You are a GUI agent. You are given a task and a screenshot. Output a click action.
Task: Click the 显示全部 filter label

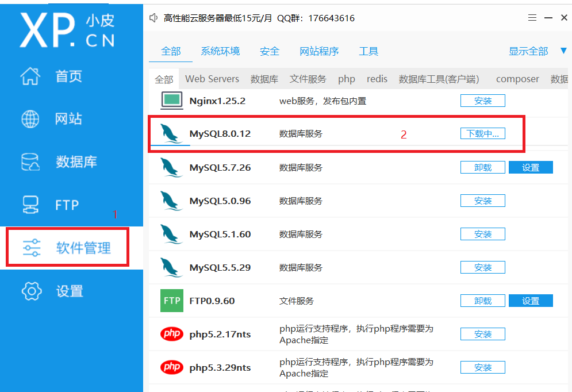(528, 51)
